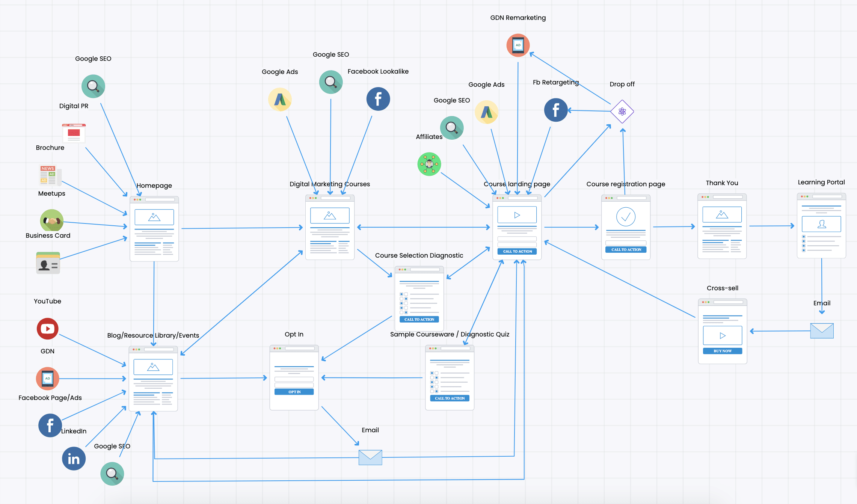Select the Facebook Lookalike Facebook icon

[378, 99]
